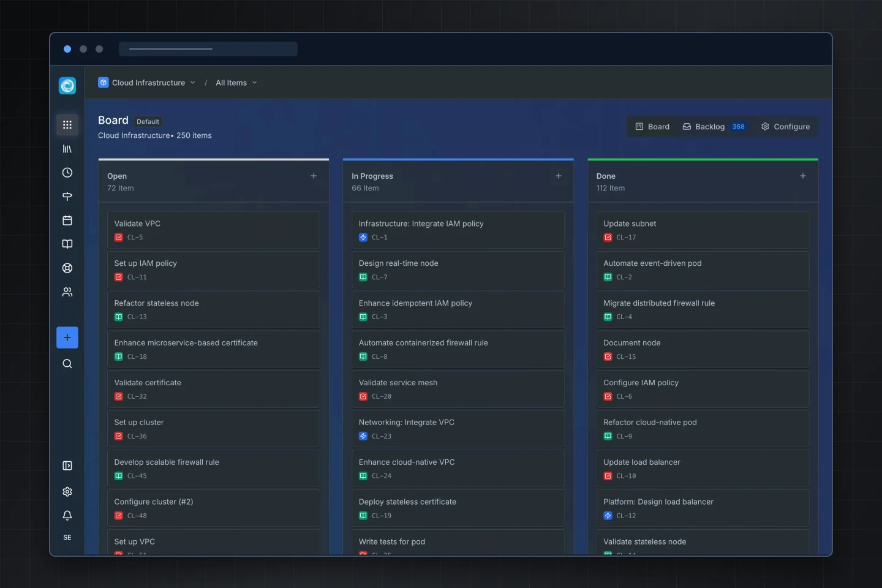Screen dimensions: 882x588
Task: Switch to the Board view tab
Action: [652, 127]
